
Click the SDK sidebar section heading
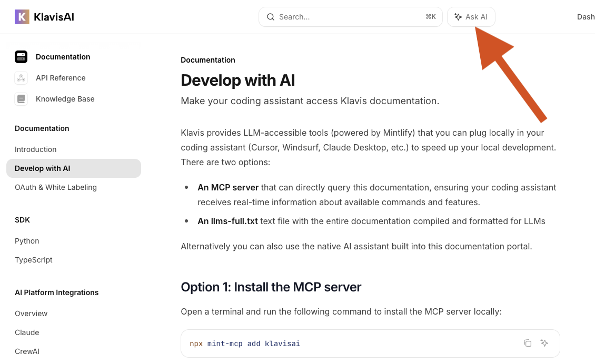[23, 220]
